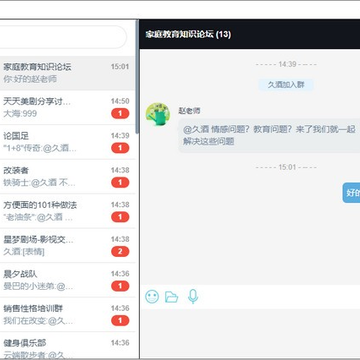The image size is (360, 360).
Task: Open the 改装者 conversation
Action: [x=67, y=177]
